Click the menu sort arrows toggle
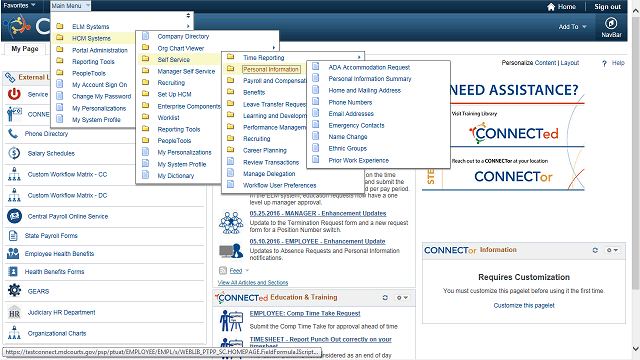640x360 pixels. (x=188, y=16)
